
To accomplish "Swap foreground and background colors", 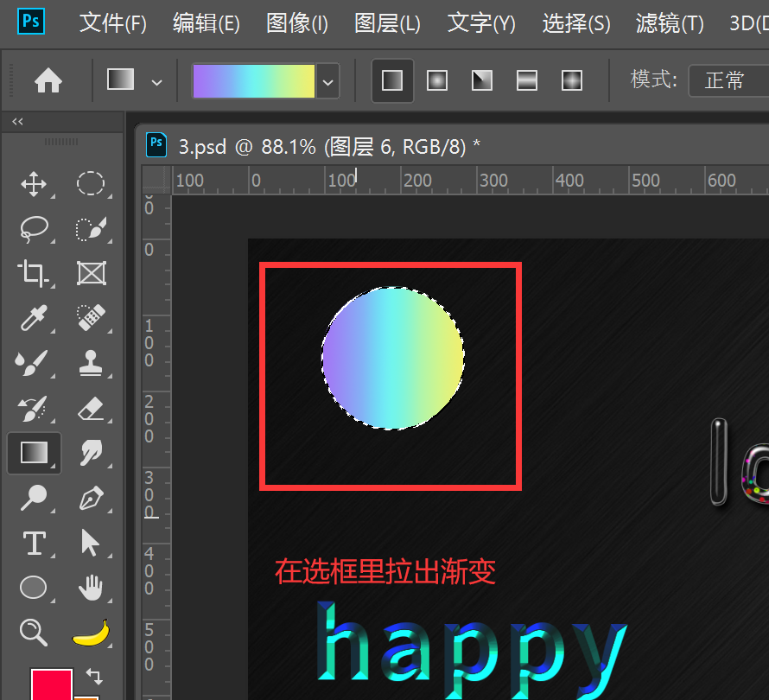I will 95,677.
